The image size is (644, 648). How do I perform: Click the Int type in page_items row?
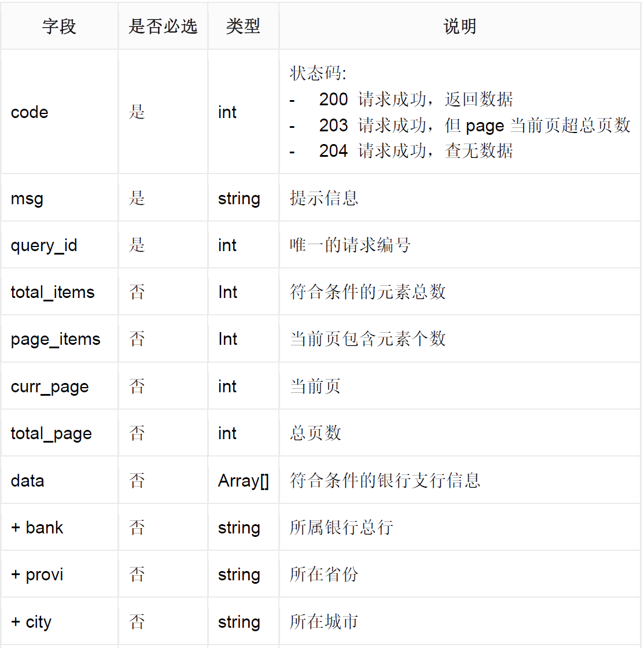(228, 339)
